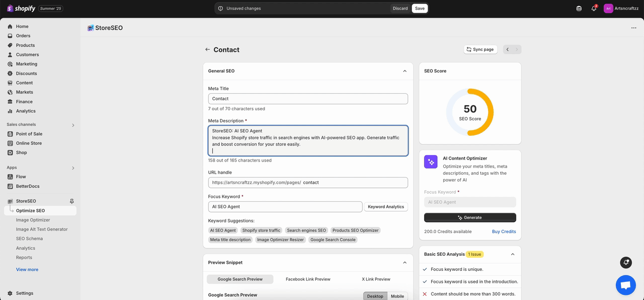
Task: Click the Products tag icon
Action: pyautogui.click(x=10, y=45)
